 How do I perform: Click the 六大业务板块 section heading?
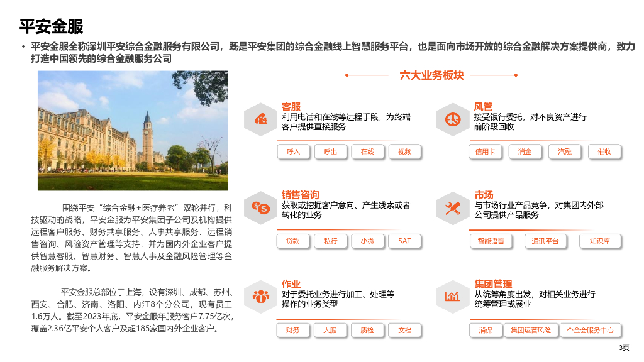[x=431, y=75]
